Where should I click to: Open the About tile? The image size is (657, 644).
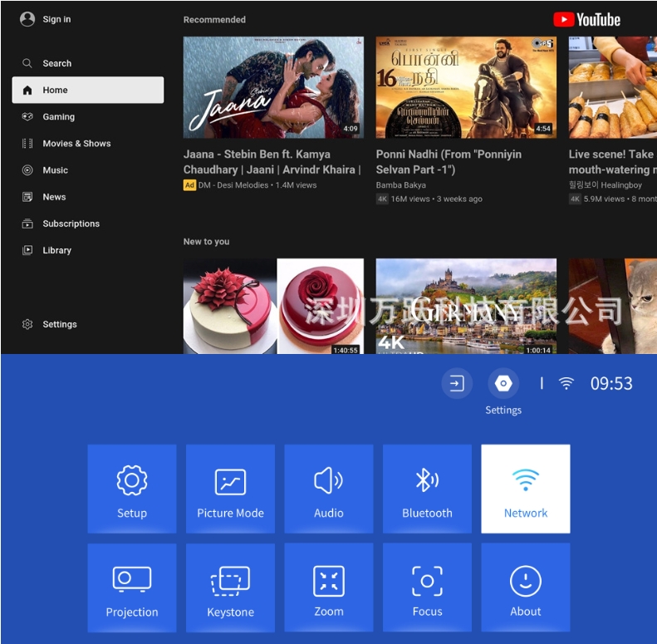(x=526, y=587)
